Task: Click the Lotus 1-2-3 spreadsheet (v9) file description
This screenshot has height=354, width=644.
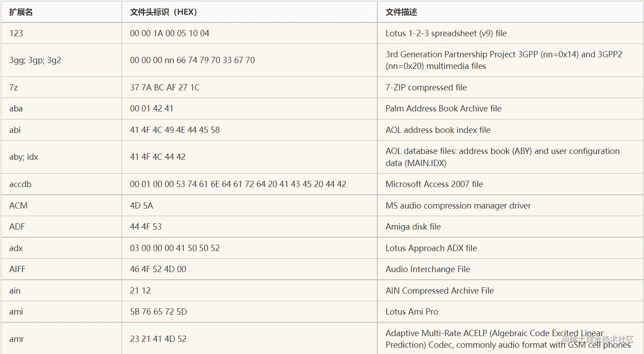Action: [x=446, y=33]
